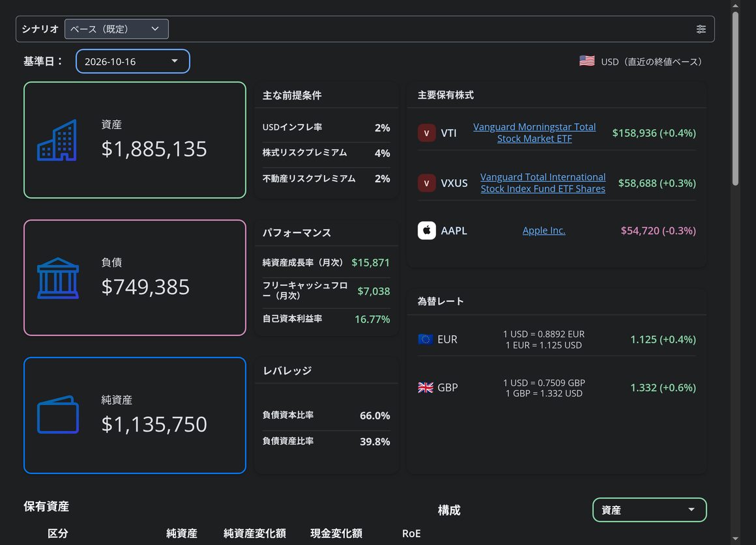The height and width of the screenshot is (545, 756).
Task: Click the 現金変化額 column header
Action: point(336,533)
